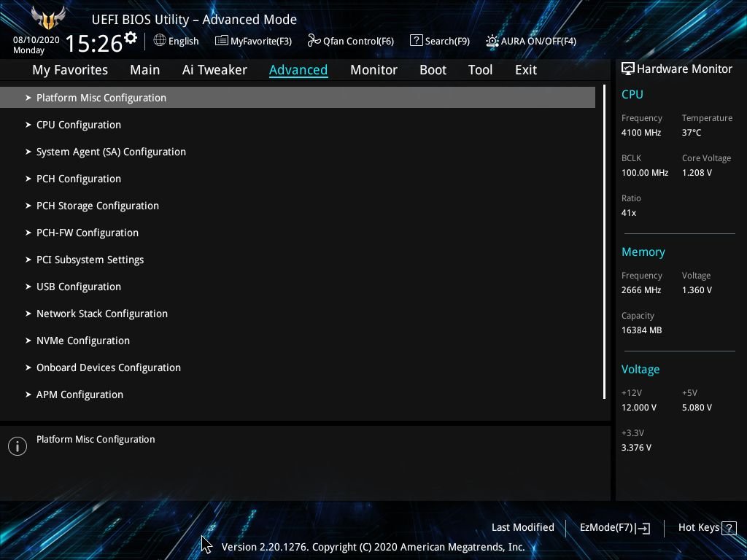
Task: Click Last Modified button
Action: tap(522, 528)
